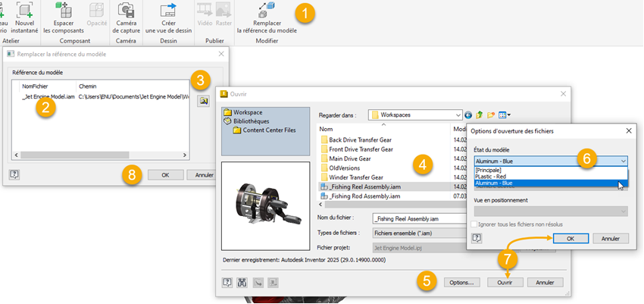Close the Ouvrir dialog
Viewport: 644px width, 304px height.
(x=564, y=94)
